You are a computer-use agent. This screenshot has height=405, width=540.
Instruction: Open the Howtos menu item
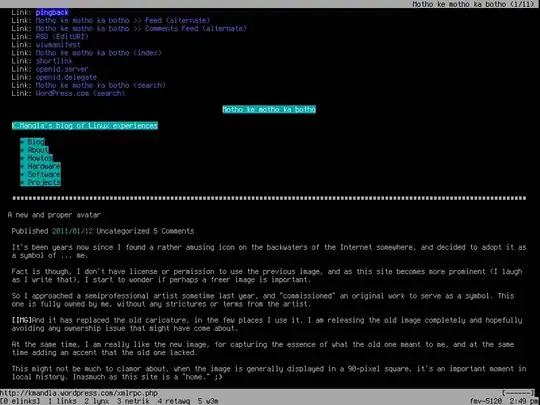(x=40, y=158)
